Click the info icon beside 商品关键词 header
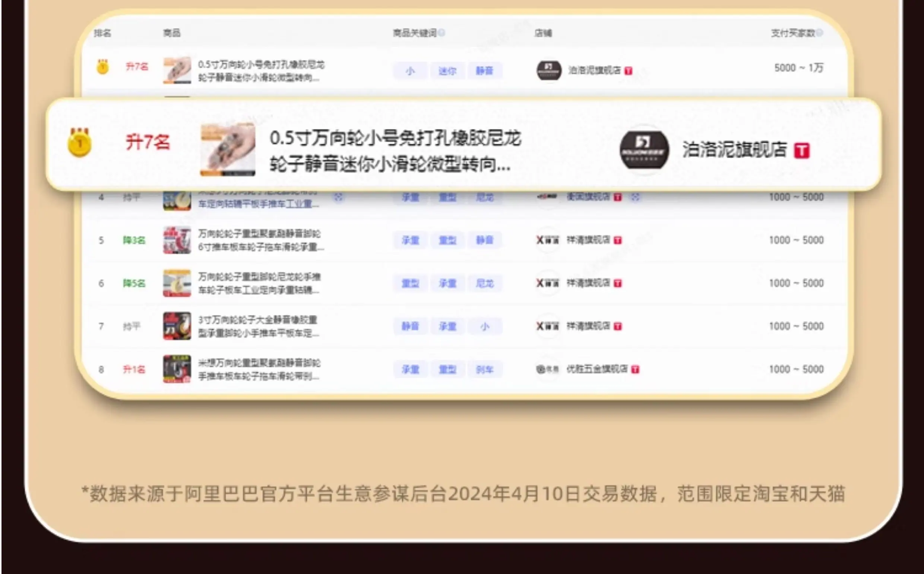The image size is (924, 574). (442, 33)
